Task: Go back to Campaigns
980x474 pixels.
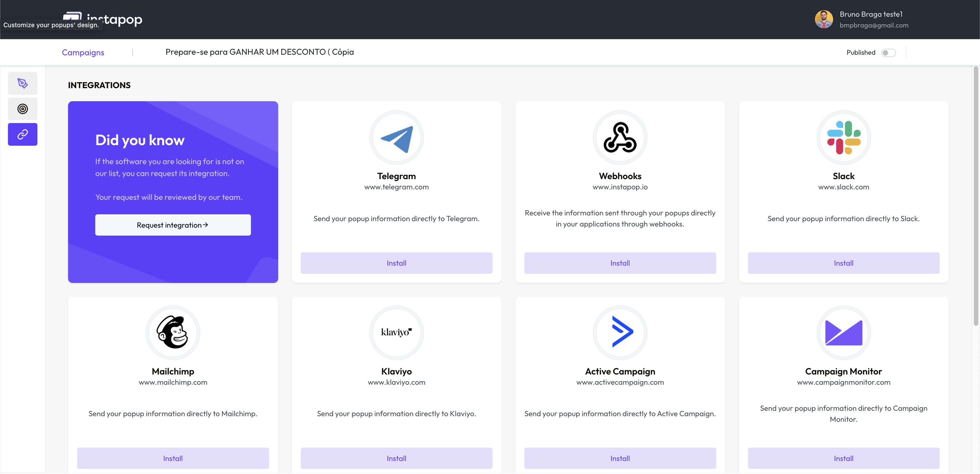Action: pos(83,52)
